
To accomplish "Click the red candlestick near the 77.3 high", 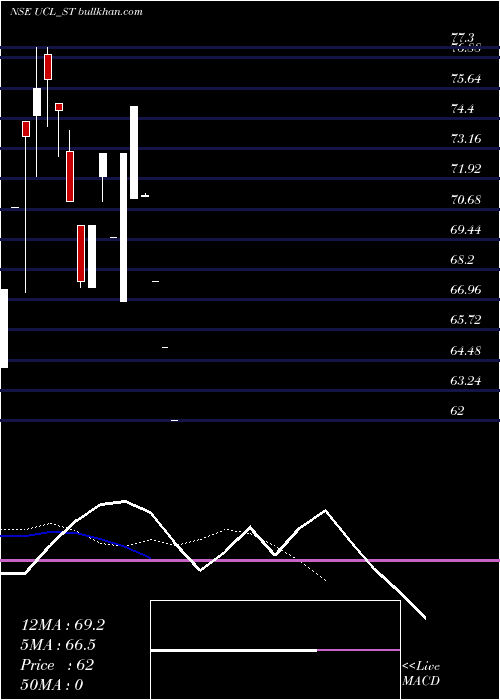I will 48,67.
